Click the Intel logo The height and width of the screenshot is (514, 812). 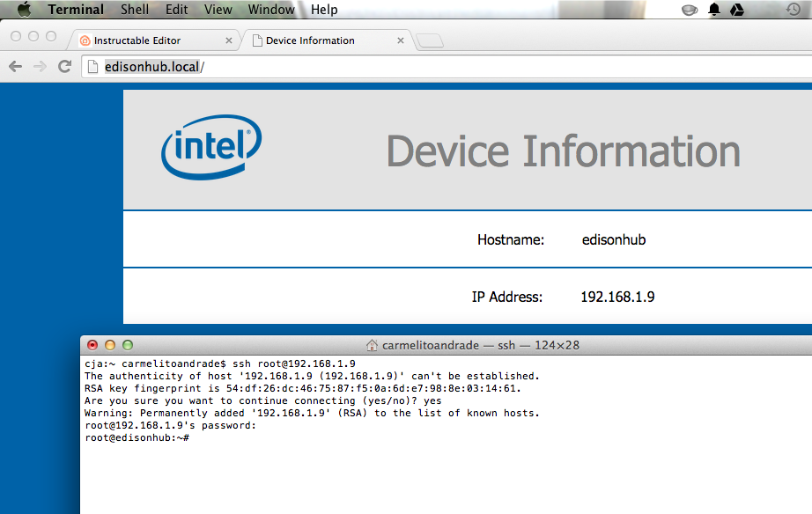click(211, 147)
